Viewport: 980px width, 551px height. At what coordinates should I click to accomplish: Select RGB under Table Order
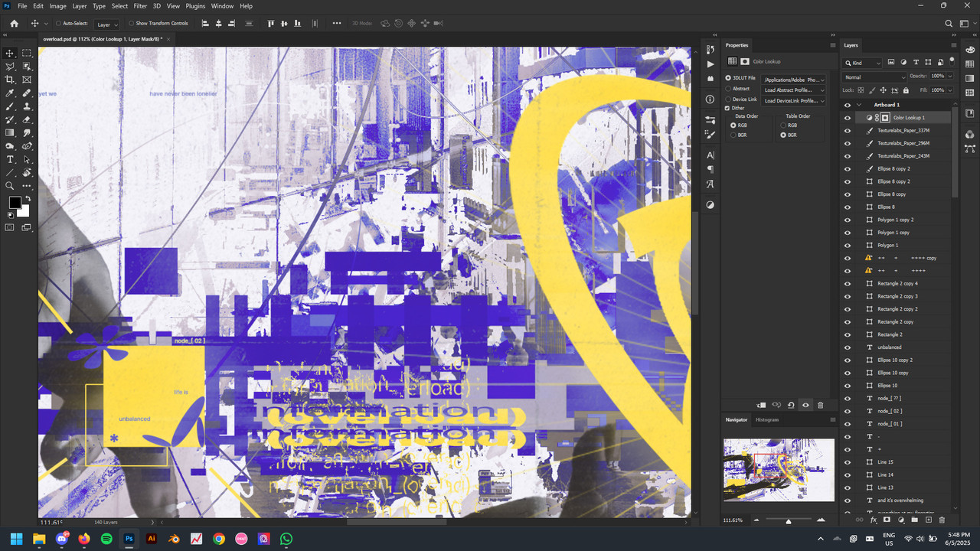[782, 125]
